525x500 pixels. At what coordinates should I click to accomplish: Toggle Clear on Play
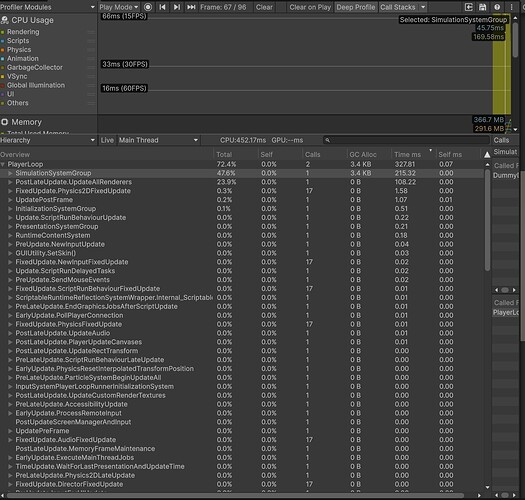click(x=310, y=7)
